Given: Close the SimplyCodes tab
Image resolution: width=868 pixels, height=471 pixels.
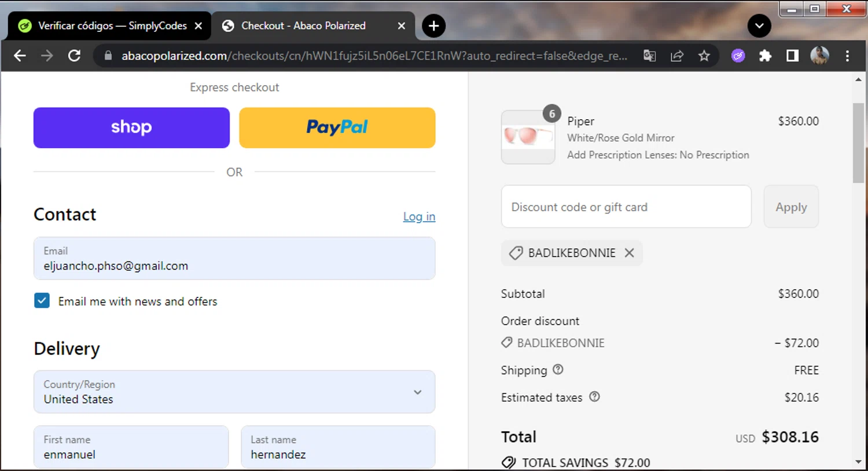Looking at the screenshot, I should pyautogui.click(x=198, y=26).
